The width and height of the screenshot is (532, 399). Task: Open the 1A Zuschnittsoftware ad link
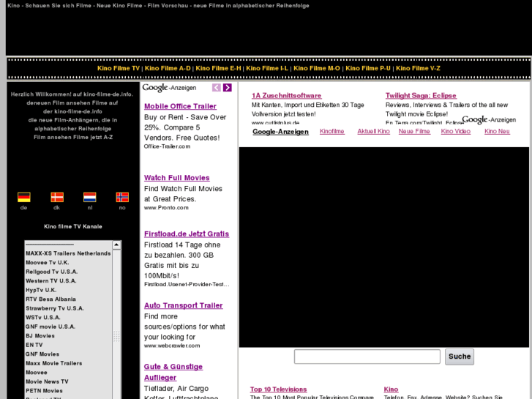pyautogui.click(x=287, y=96)
